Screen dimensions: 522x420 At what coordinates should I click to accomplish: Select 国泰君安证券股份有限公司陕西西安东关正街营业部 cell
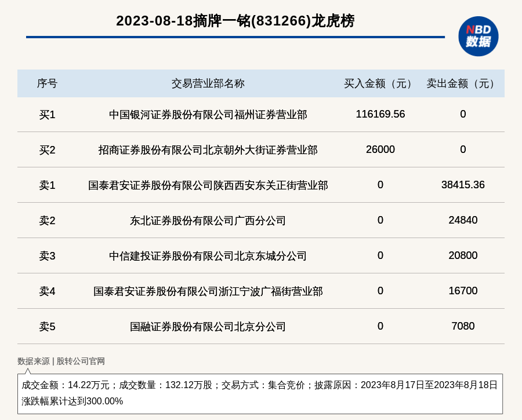(208, 185)
